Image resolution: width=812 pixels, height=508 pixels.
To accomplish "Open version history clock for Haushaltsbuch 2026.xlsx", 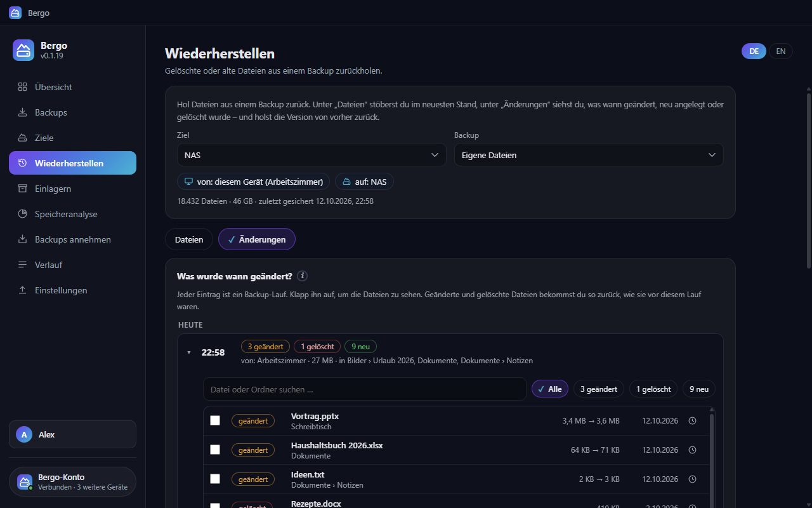I will pos(693,450).
